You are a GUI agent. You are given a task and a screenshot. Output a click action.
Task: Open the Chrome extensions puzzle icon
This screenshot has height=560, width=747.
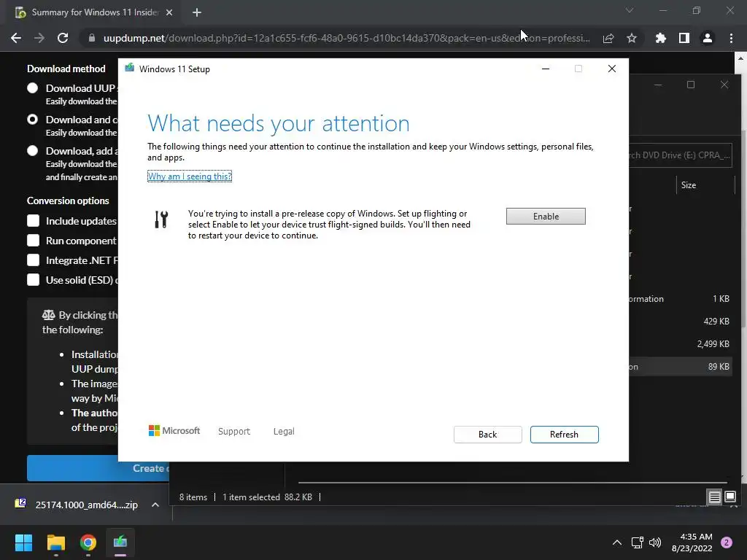(660, 38)
